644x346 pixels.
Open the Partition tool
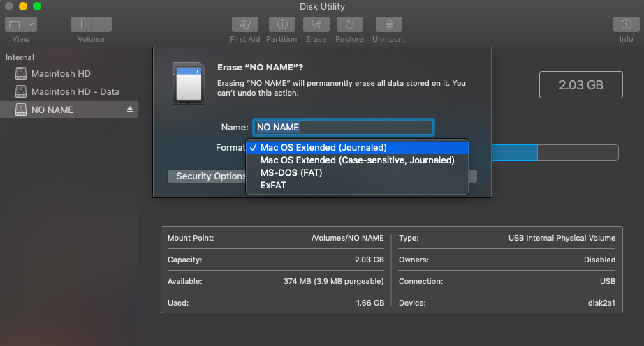(x=281, y=24)
